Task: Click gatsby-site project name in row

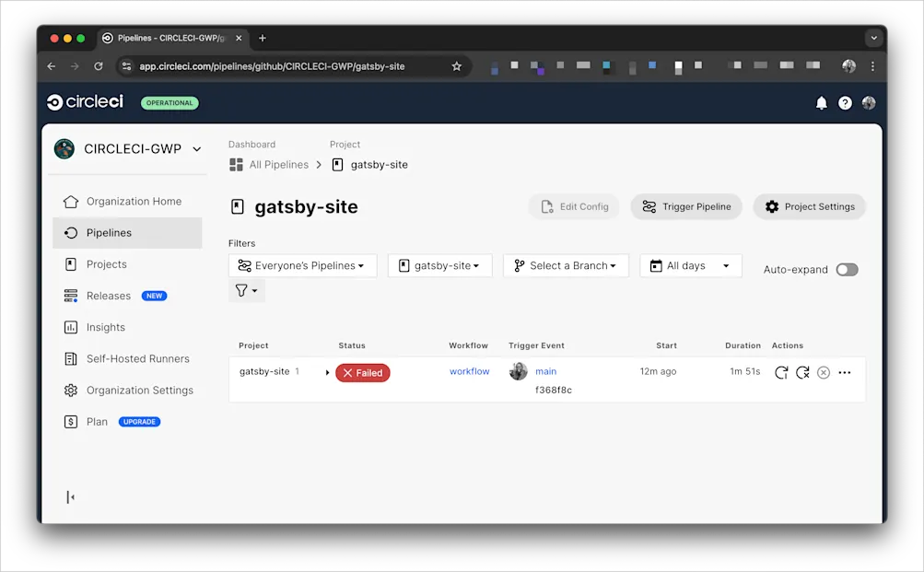Action: coord(264,372)
